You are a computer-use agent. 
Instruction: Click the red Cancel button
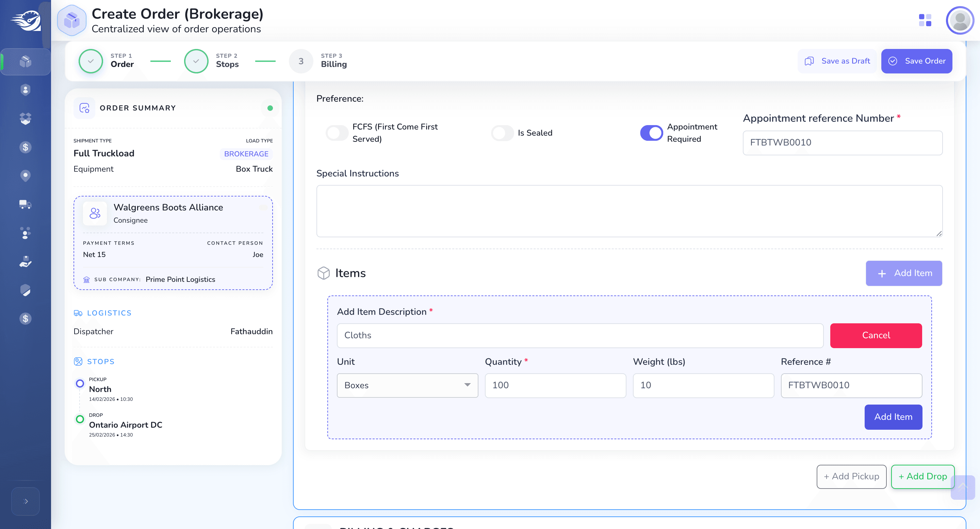876,335
